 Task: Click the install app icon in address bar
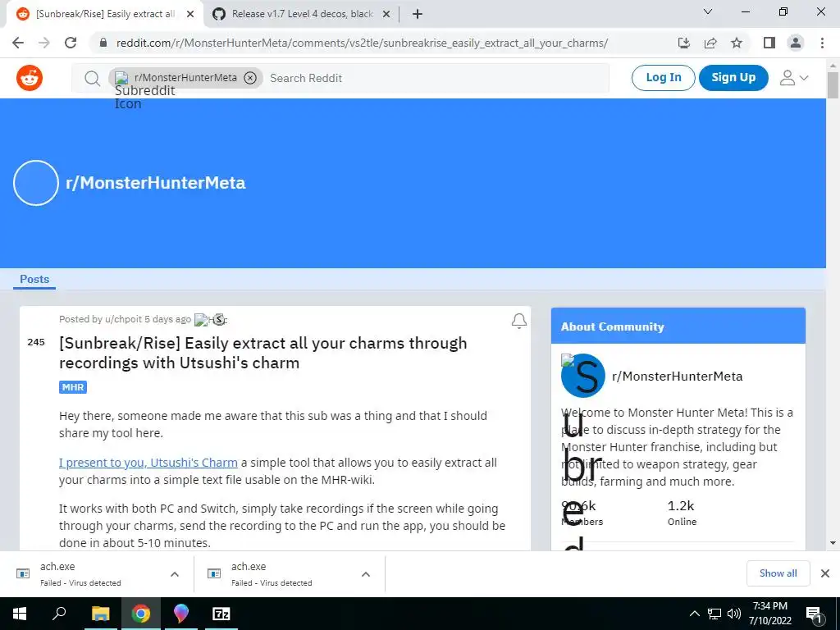pyautogui.click(x=683, y=43)
